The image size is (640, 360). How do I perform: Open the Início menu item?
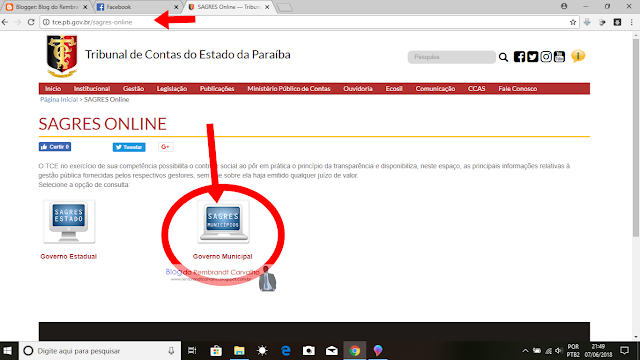(x=53, y=89)
